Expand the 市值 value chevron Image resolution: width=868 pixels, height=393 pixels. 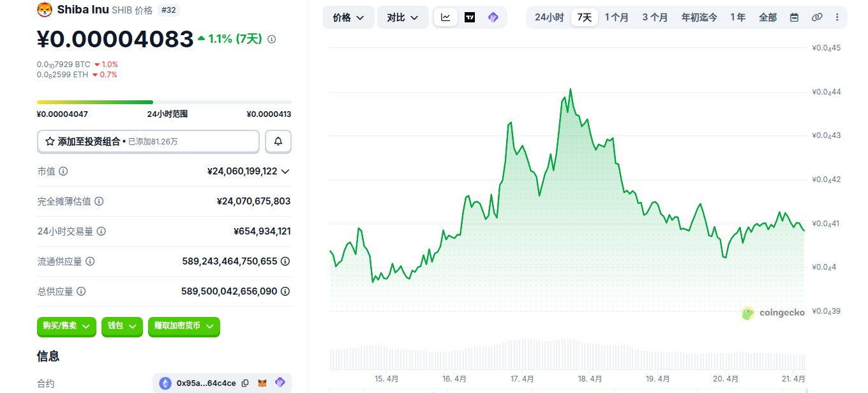(285, 171)
